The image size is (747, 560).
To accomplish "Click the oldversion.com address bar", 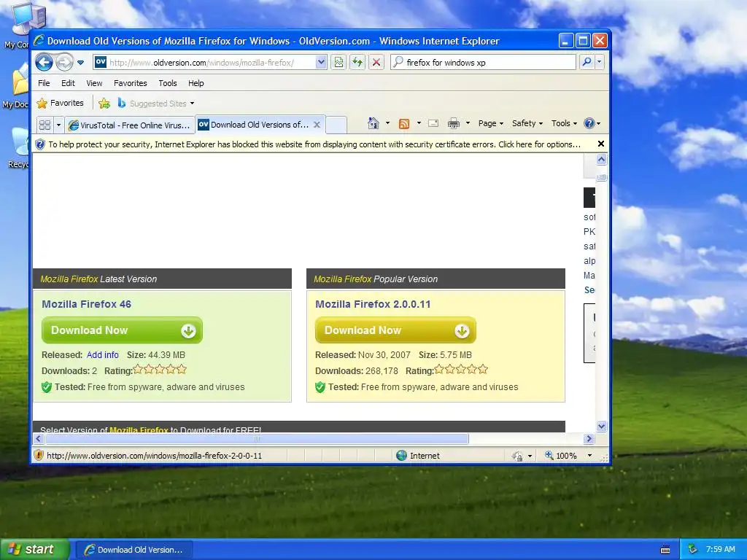I will pos(204,63).
